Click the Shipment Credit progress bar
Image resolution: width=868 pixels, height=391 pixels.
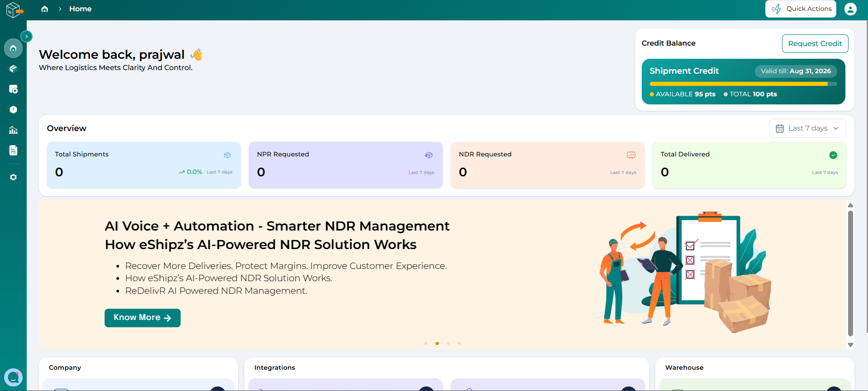coord(743,84)
